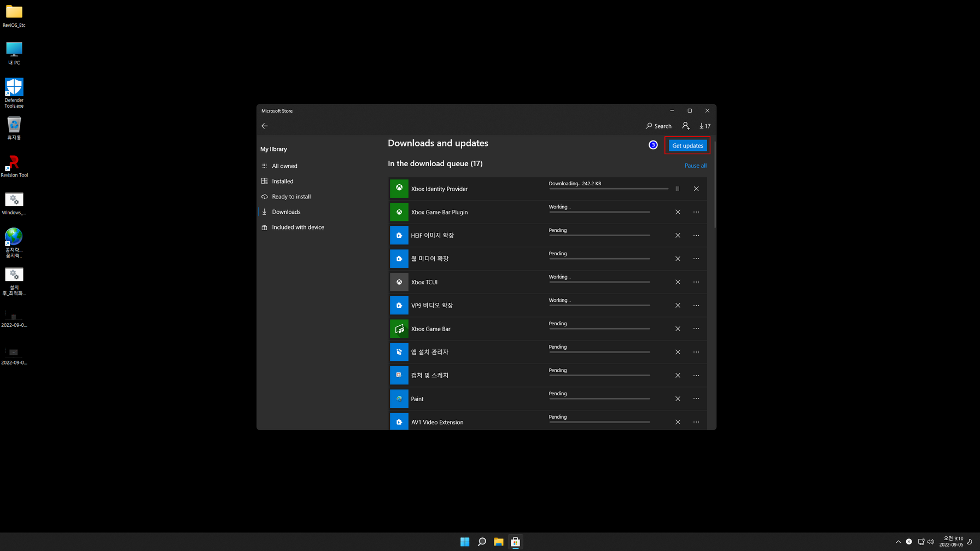Open more options for Xbox Game Bar Plugin
Screen dimensions: 980x551
696,212
